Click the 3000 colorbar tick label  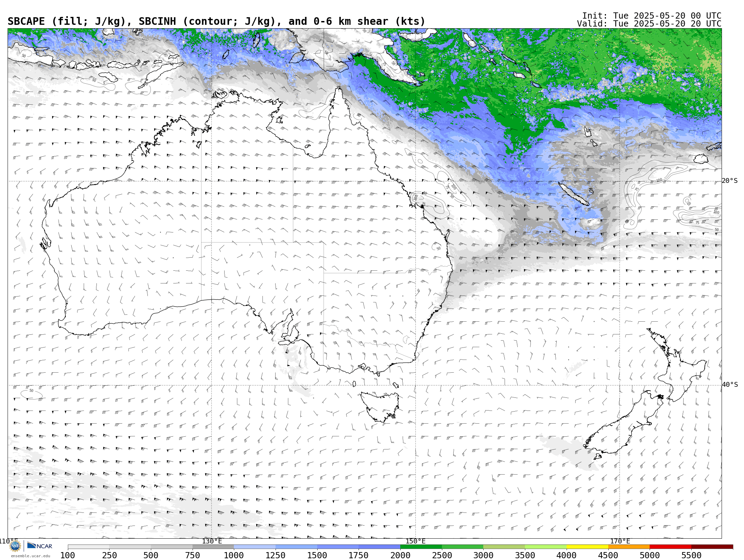[x=484, y=555]
